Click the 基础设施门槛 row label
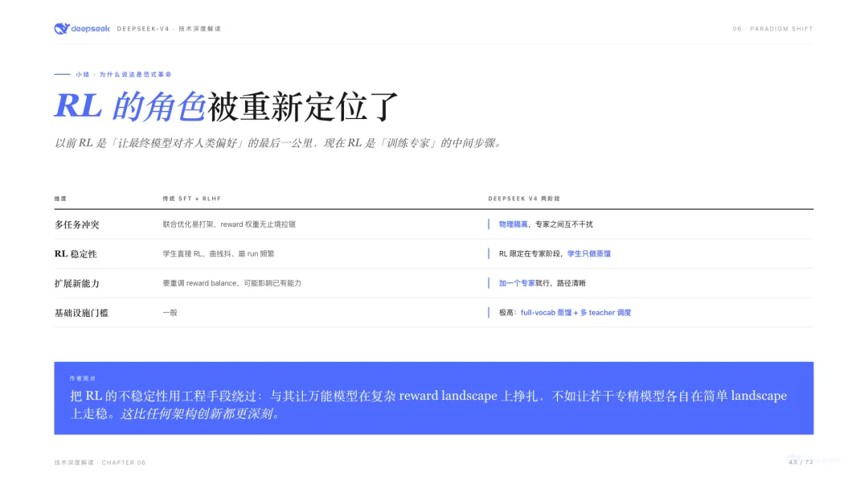The height and width of the screenshot is (489, 868). pyautogui.click(x=80, y=312)
